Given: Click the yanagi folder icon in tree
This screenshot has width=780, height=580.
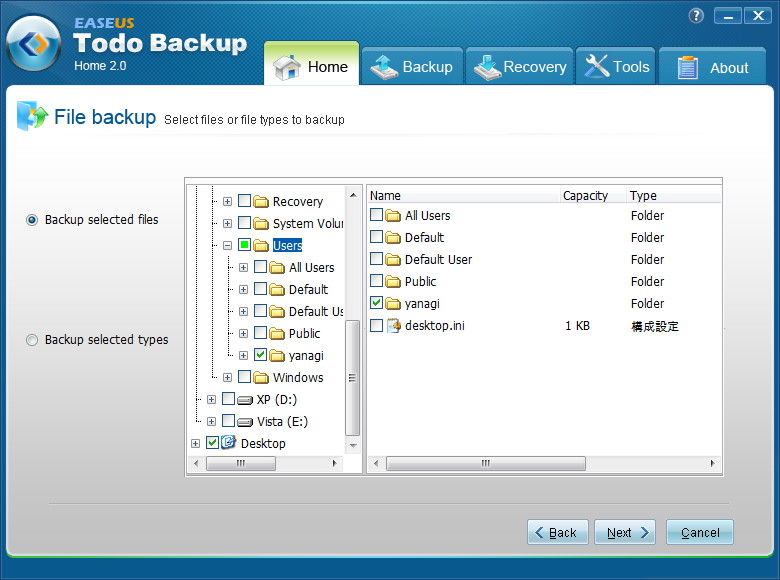Looking at the screenshot, I should point(277,355).
